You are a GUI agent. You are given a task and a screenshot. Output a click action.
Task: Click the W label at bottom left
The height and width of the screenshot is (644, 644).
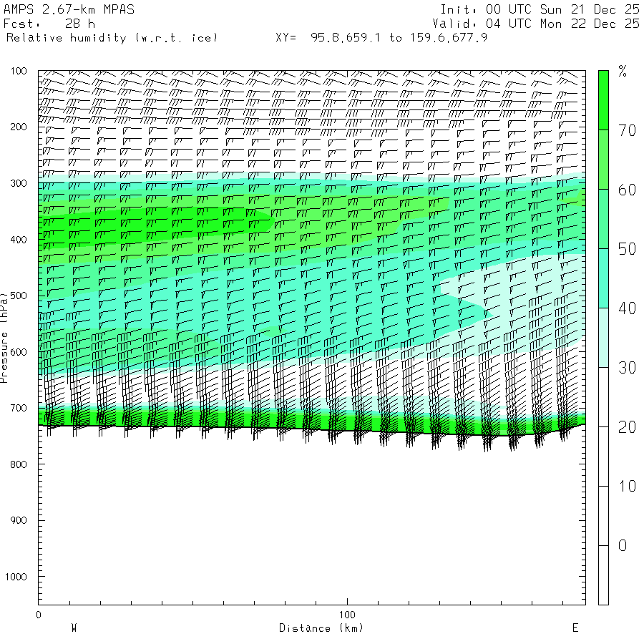point(74,628)
